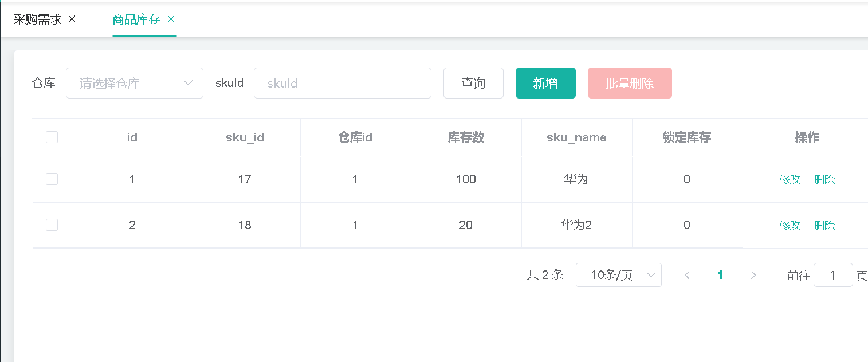Click the 批量删除 batch delete button
The width and height of the screenshot is (868, 362).
[630, 83]
